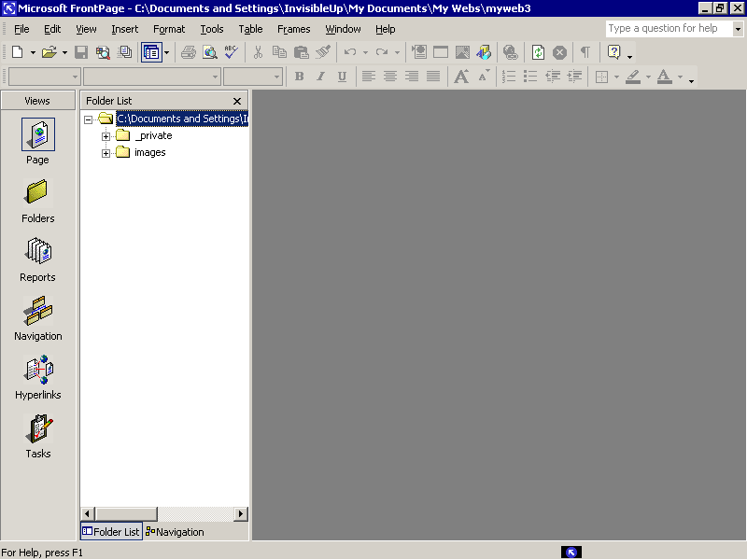Center align text
Image resolution: width=747 pixels, height=560 pixels.
(390, 77)
